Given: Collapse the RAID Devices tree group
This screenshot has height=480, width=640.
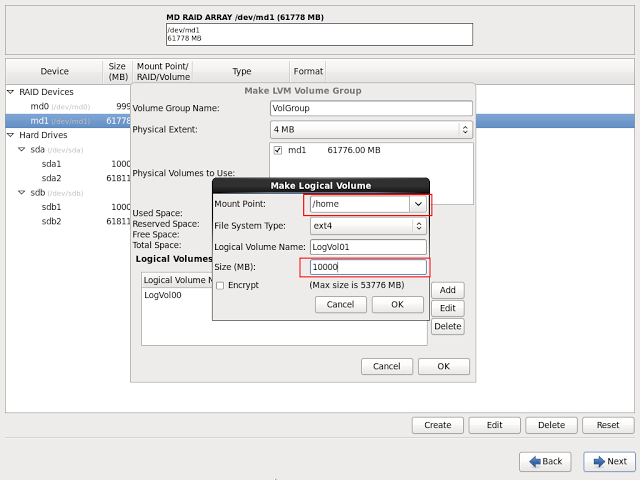Looking at the screenshot, I should pyautogui.click(x=11, y=92).
